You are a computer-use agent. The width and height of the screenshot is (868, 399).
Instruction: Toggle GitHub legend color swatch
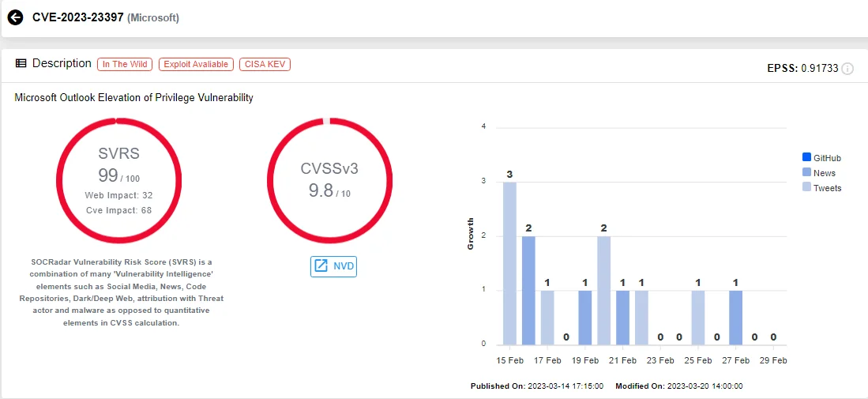point(806,158)
